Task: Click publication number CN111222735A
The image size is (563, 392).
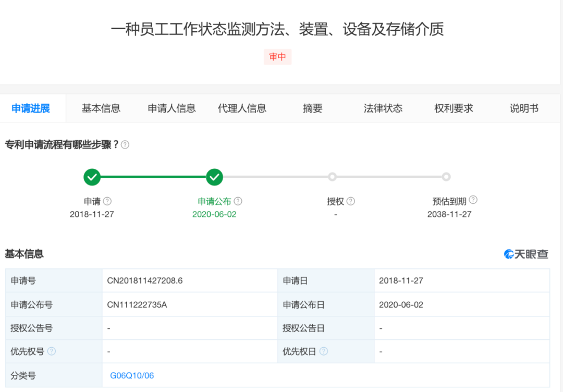Action: click(137, 305)
